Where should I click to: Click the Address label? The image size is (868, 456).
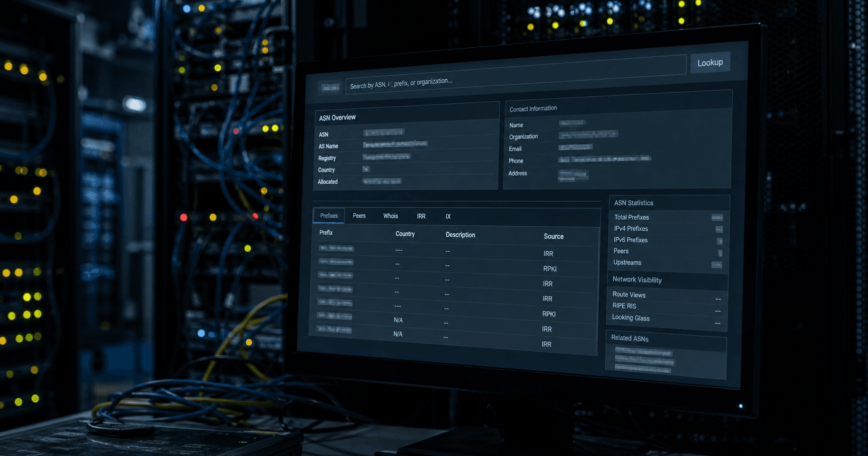(517, 173)
